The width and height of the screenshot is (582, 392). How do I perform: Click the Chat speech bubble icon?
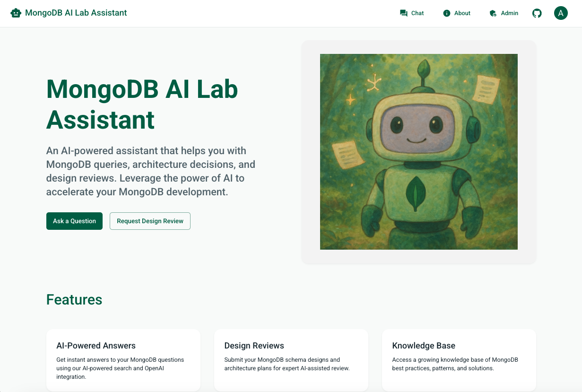click(403, 13)
